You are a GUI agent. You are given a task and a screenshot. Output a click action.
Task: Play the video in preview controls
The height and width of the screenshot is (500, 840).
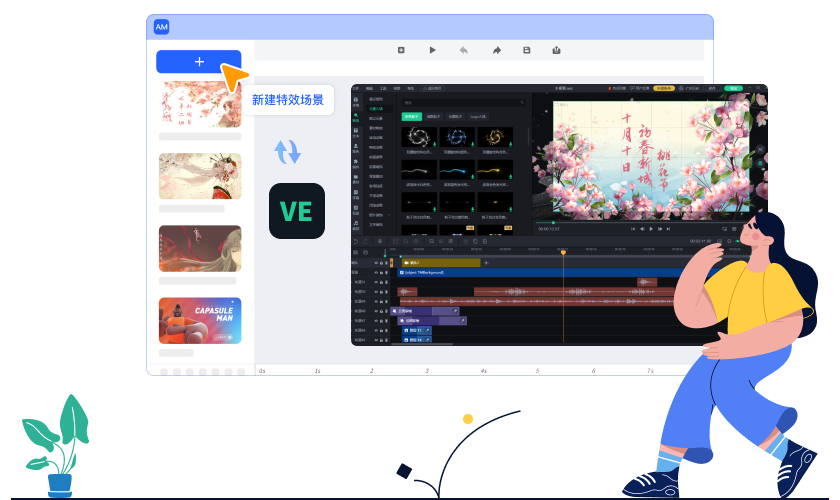pos(651,229)
